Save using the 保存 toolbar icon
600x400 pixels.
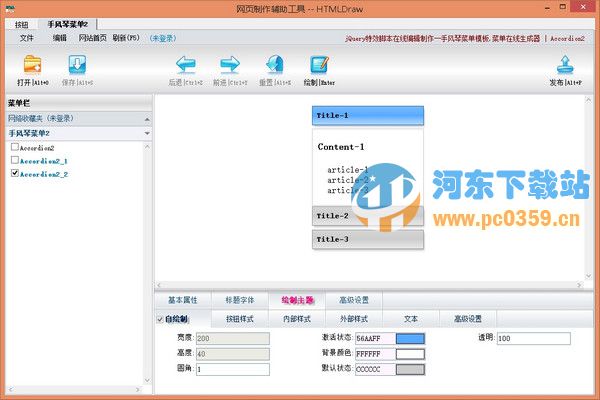(77, 65)
